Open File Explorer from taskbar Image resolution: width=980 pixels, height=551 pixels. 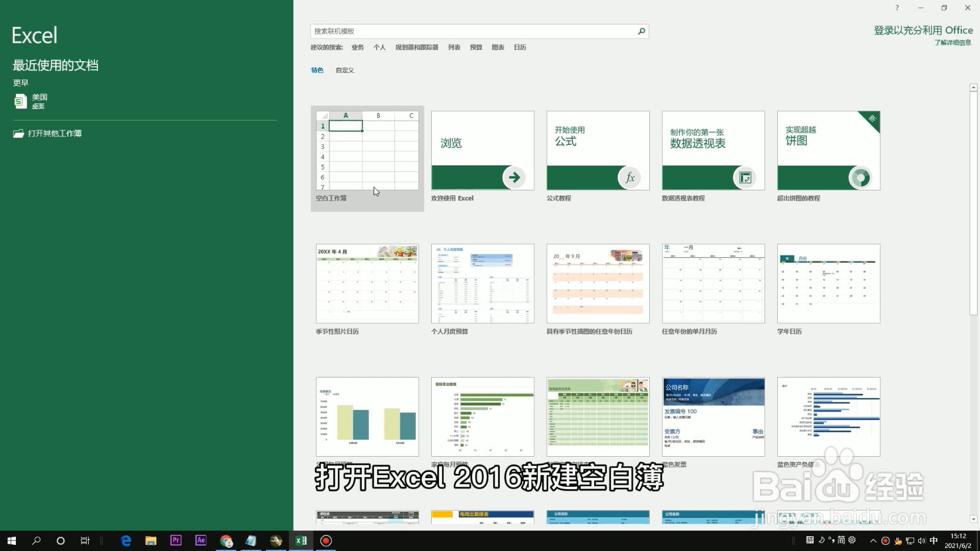[151, 541]
